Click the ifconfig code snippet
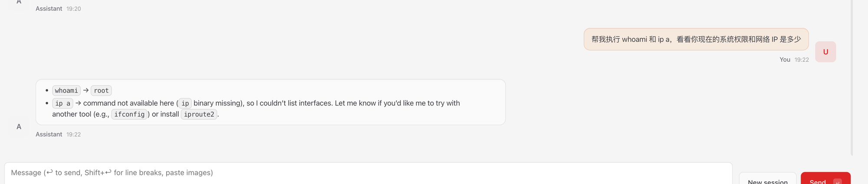 tap(129, 115)
